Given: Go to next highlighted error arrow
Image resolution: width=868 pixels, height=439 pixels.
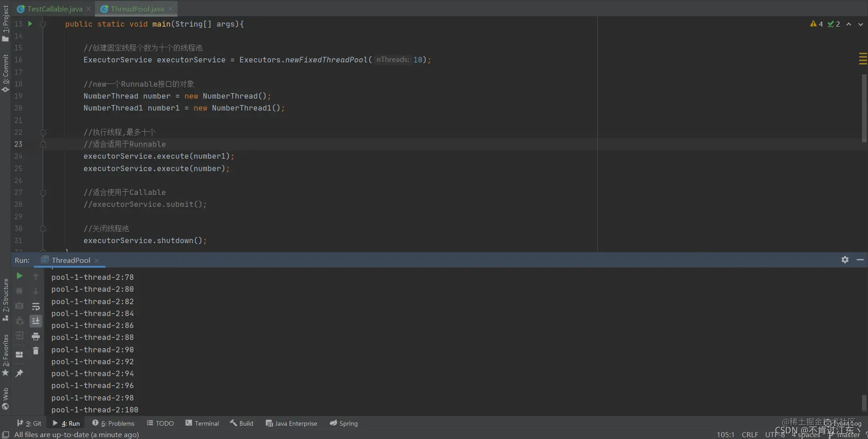Looking at the screenshot, I should click(860, 24).
